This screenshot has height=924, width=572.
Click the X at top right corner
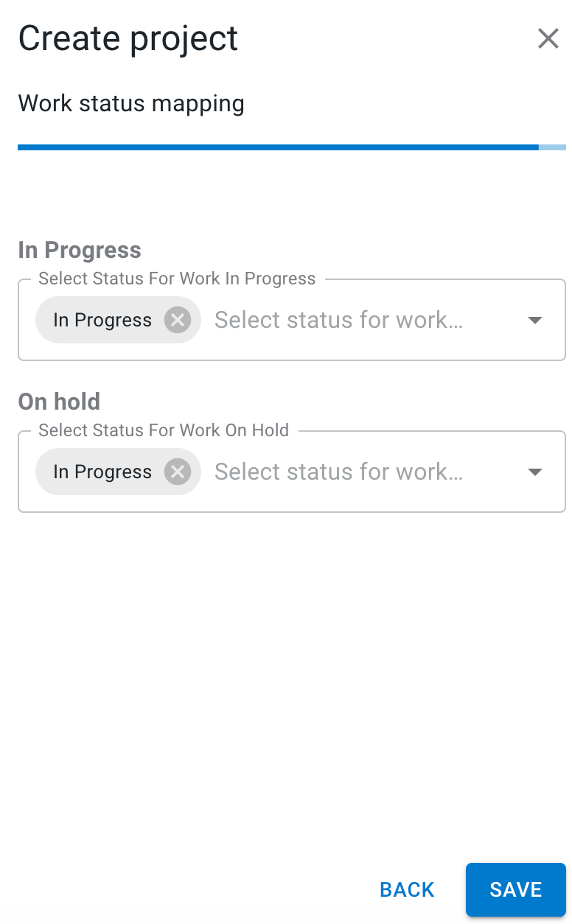pos(548,38)
